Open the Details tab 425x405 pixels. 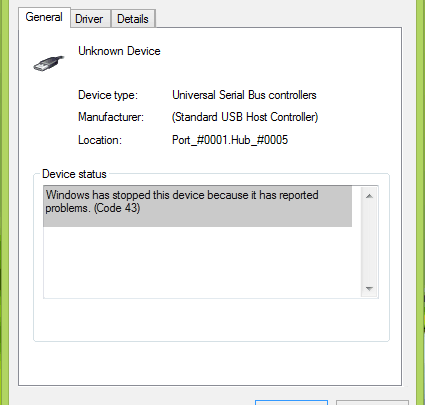[133, 19]
